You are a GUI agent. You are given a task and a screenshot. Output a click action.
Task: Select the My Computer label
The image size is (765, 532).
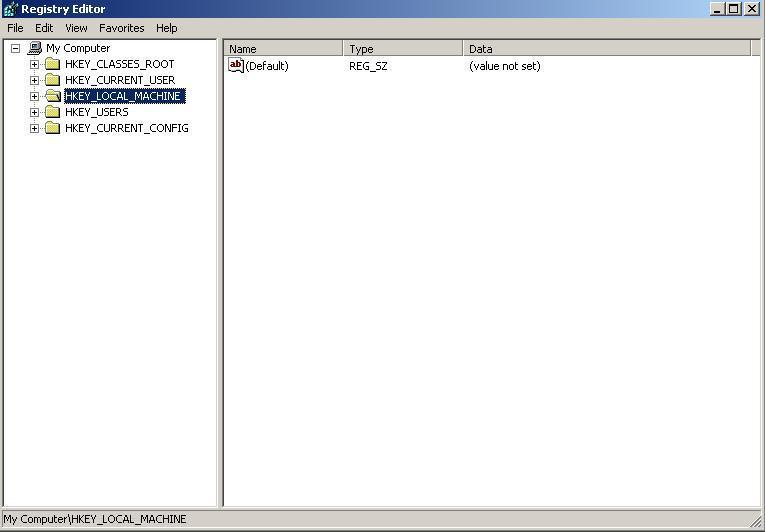(x=78, y=48)
